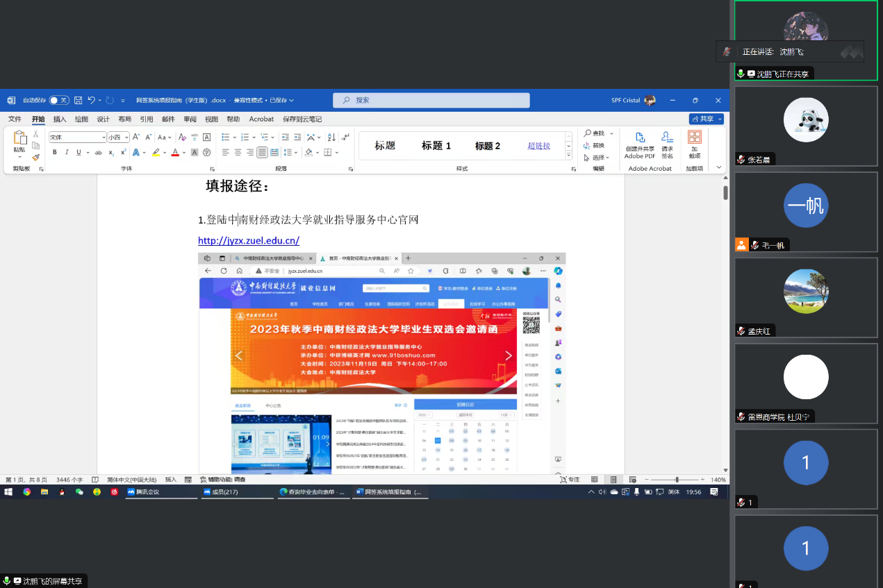Open the 审阅 ribbon tab
883x588 pixels.
190,119
